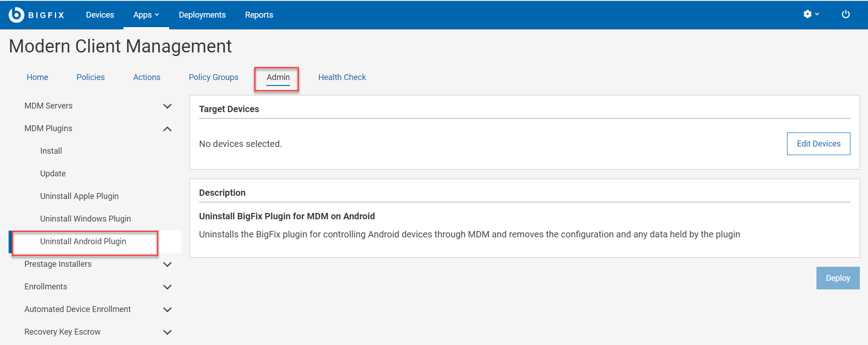Collapse the MDM Plugins section

tap(167, 129)
